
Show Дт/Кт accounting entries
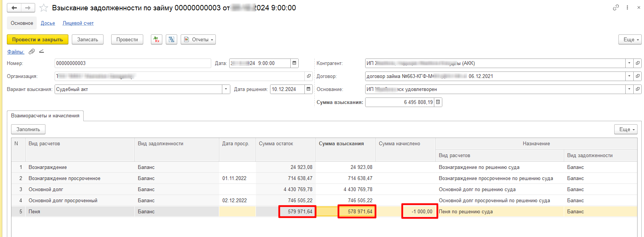pyautogui.click(x=157, y=39)
